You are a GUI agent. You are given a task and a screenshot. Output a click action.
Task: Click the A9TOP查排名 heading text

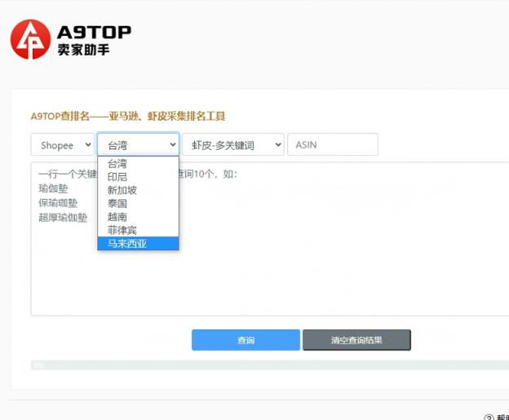point(128,116)
